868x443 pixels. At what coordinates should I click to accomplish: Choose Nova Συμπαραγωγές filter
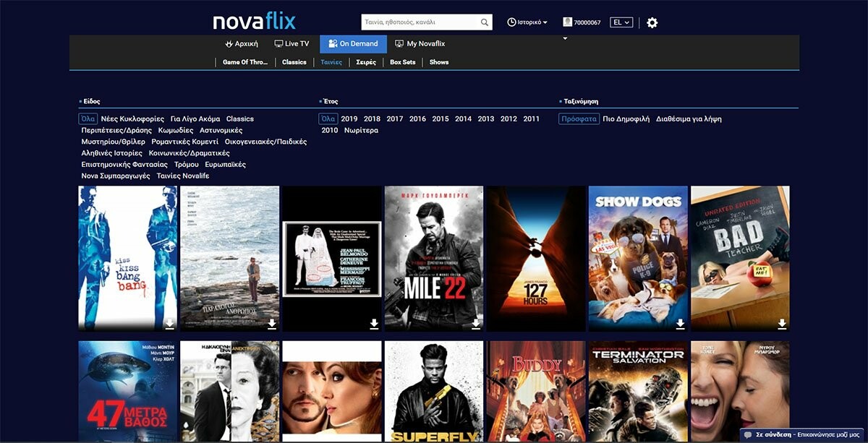pyautogui.click(x=116, y=176)
